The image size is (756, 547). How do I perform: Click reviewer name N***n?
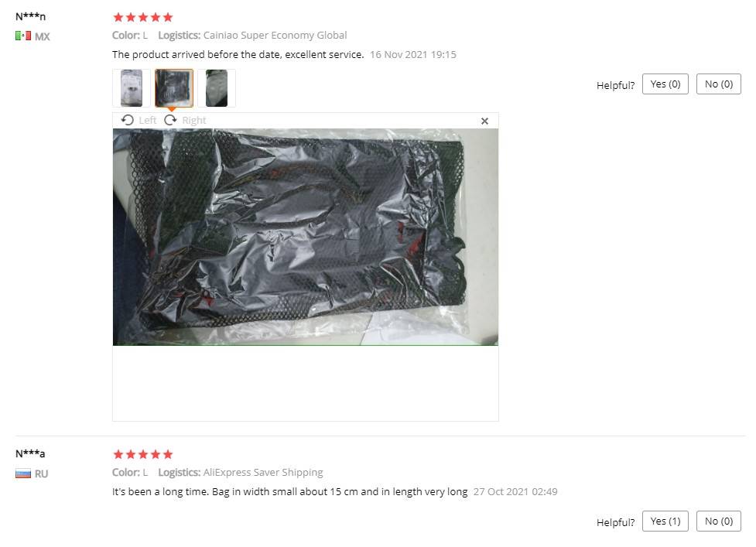[x=30, y=16]
